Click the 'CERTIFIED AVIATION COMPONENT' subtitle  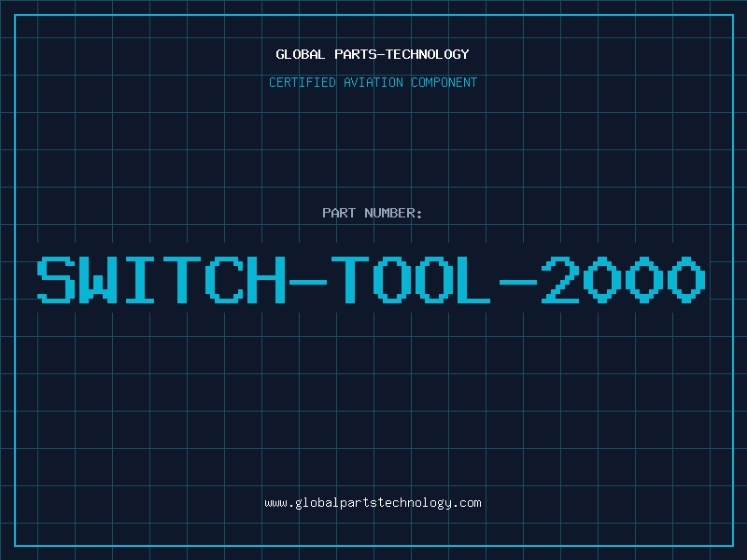(x=373, y=82)
